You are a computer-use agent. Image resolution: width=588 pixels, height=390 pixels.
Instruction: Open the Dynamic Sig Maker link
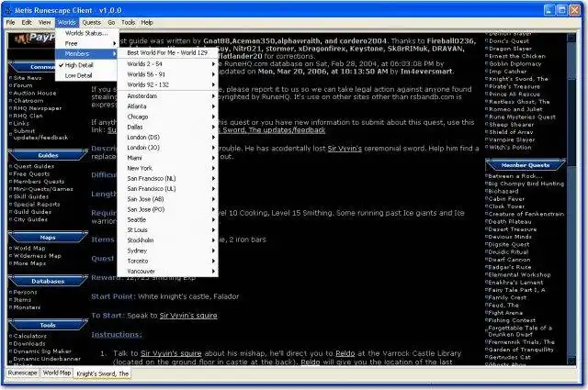pos(42,351)
